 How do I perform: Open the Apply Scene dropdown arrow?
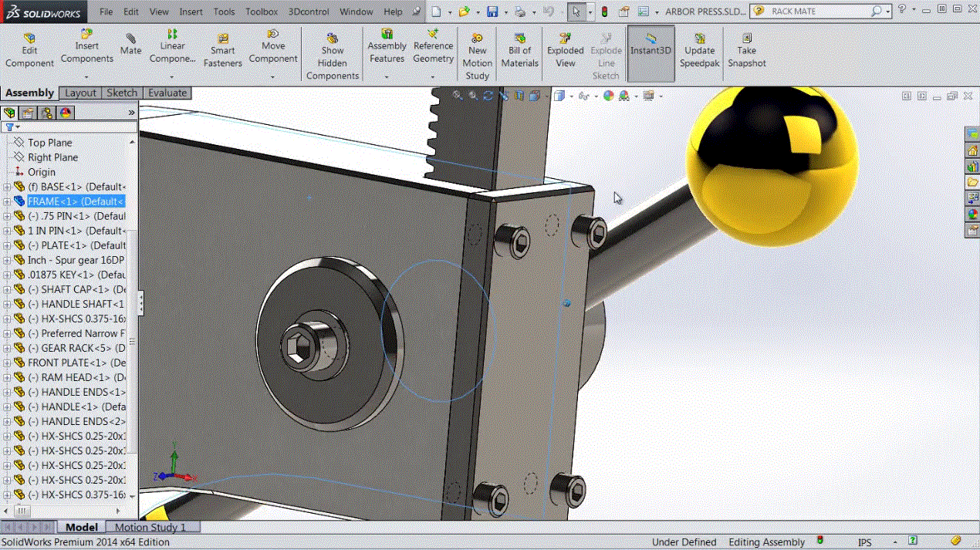click(637, 96)
